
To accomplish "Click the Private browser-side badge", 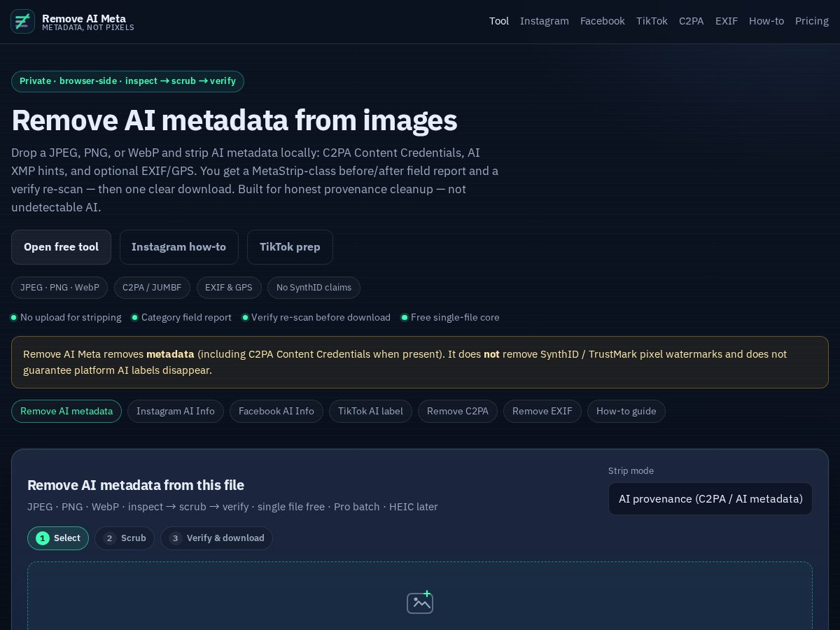I will point(127,81).
